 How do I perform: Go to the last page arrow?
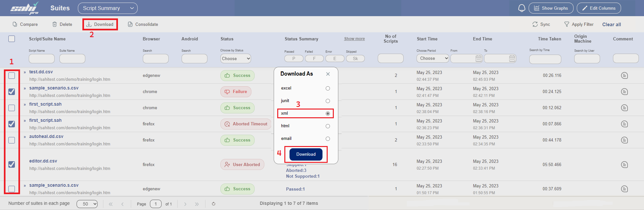pyautogui.click(x=197, y=204)
